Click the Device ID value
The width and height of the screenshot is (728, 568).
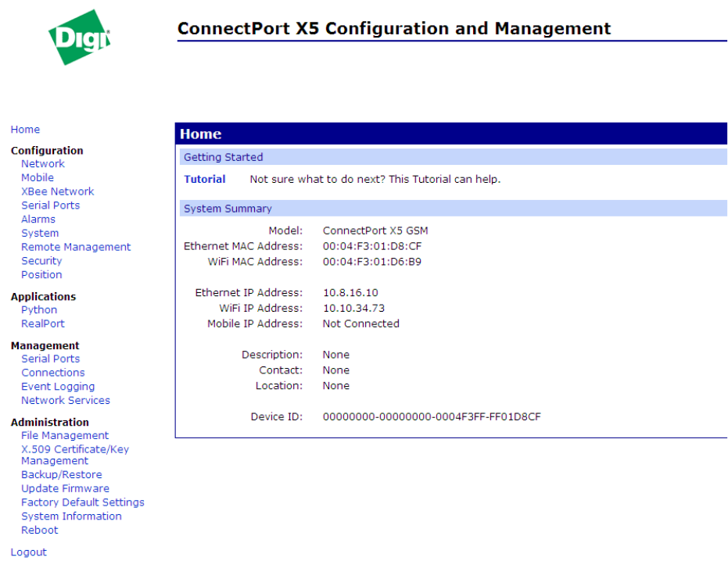[x=432, y=417]
